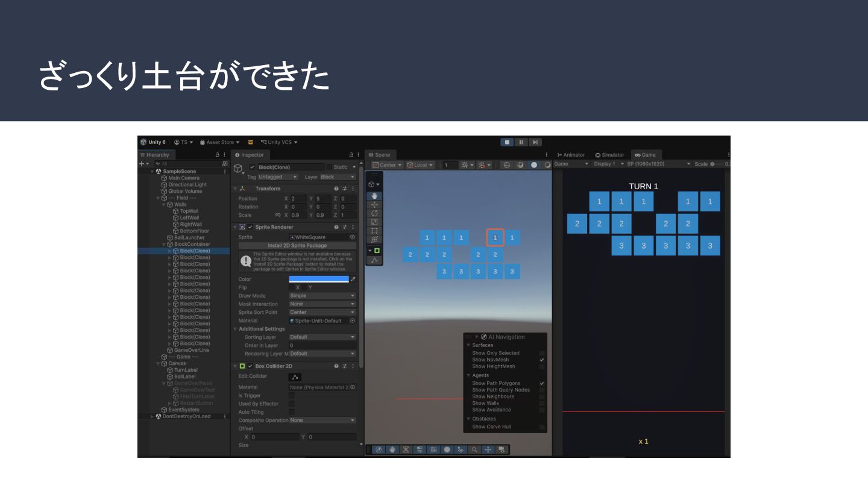
Task: Open Sprite Sort Point dropdown
Action: tap(322, 312)
